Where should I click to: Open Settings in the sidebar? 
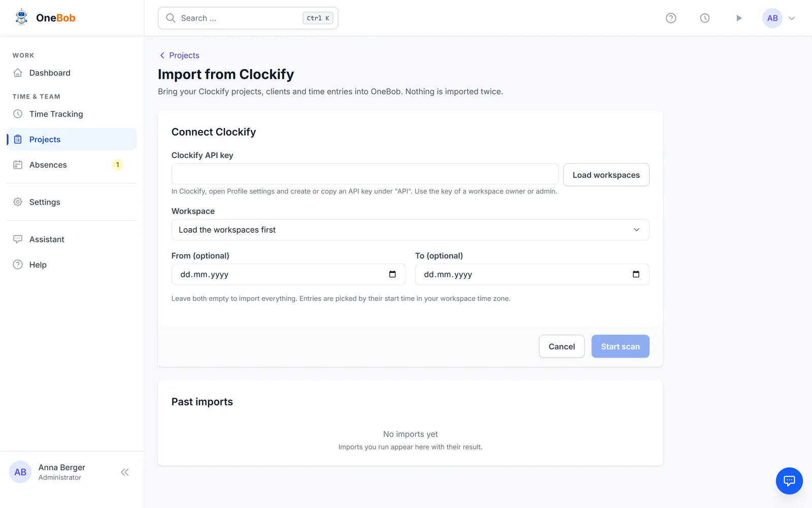tap(72, 202)
